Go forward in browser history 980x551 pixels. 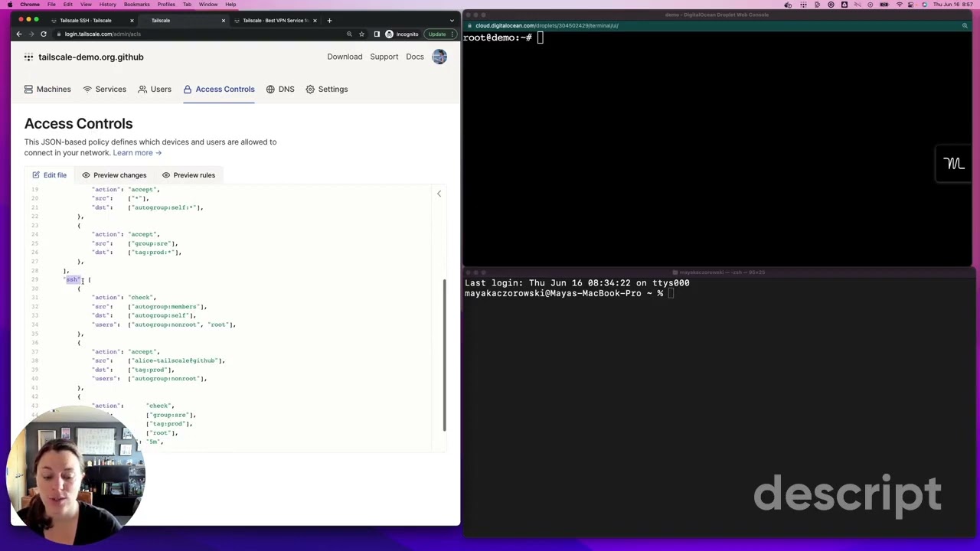(x=31, y=34)
